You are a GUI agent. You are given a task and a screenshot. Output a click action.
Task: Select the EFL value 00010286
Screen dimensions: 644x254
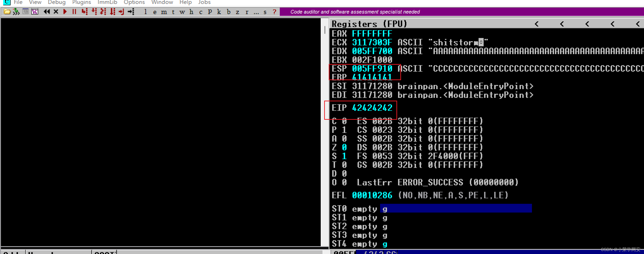coord(372,195)
